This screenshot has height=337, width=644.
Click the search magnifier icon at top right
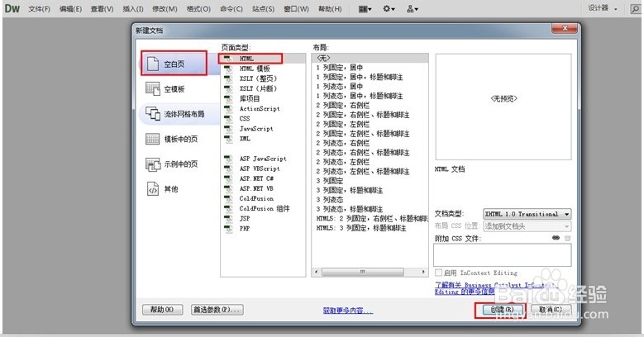pos(635,9)
